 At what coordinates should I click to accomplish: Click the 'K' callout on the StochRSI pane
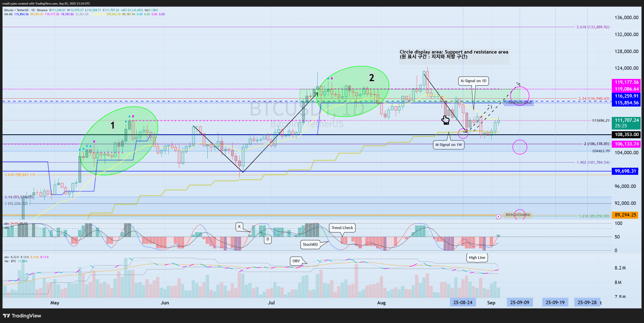(239, 227)
